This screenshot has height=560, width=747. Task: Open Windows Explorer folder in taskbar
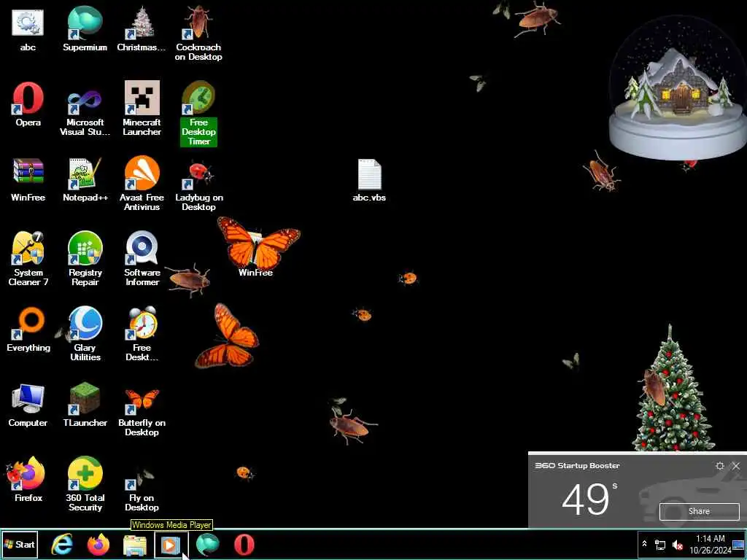tap(135, 545)
